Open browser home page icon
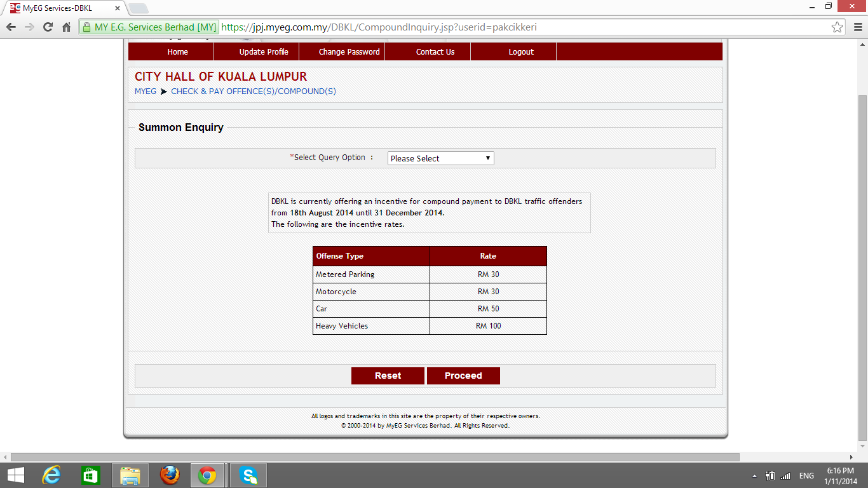The height and width of the screenshot is (488, 868). (x=66, y=27)
